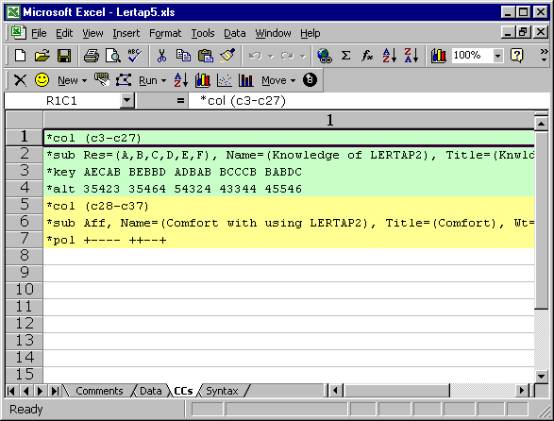Click the scatterplot icon on the Lertap toolbar

point(224,80)
